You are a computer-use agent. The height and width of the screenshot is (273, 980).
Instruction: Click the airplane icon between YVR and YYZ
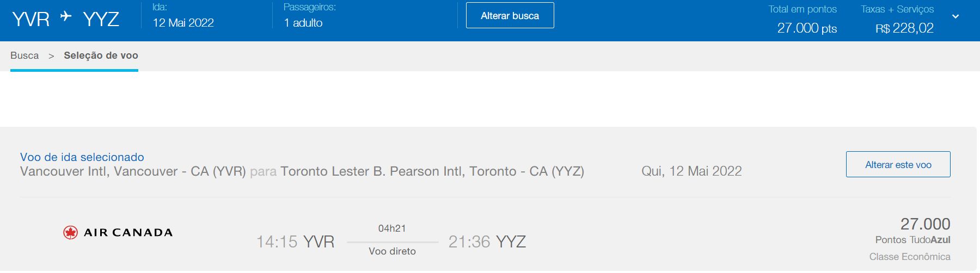point(66,16)
